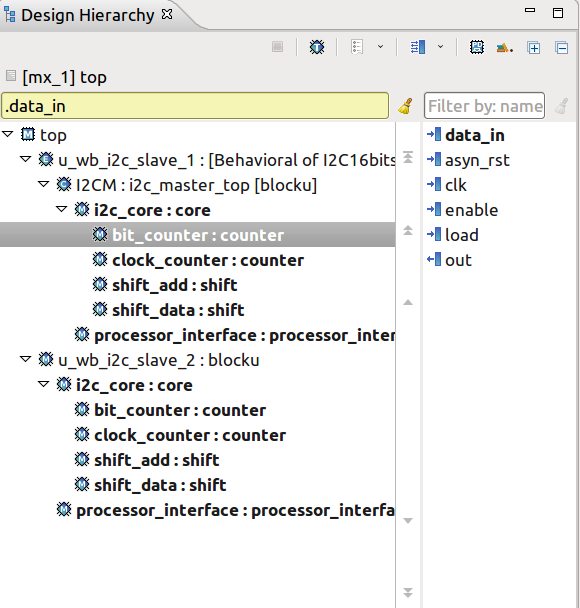580x608 pixels.
Task: Click the out output port icon
Action: point(434,259)
